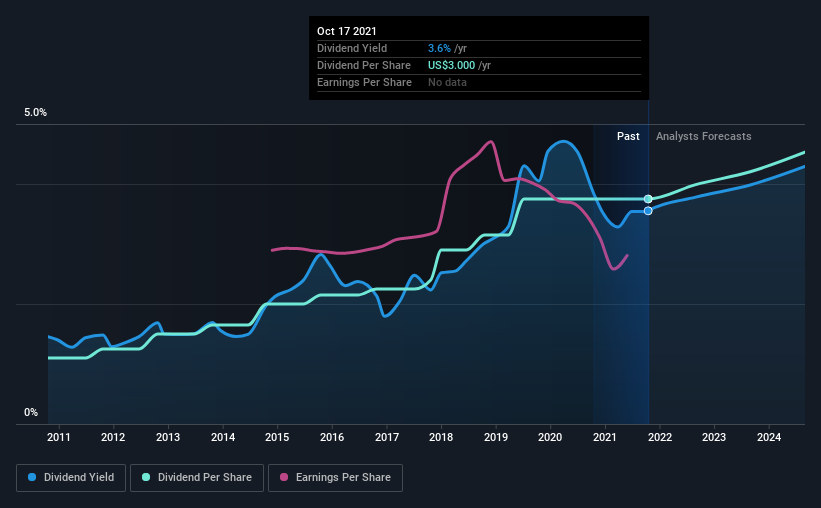Click the blue Dividend Yield marker at Oct 2021
Image resolution: width=821 pixels, height=508 pixels.
click(x=648, y=211)
